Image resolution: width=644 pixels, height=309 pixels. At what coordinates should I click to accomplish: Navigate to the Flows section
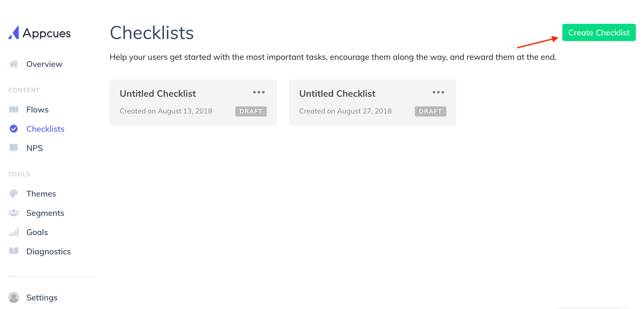tap(37, 109)
